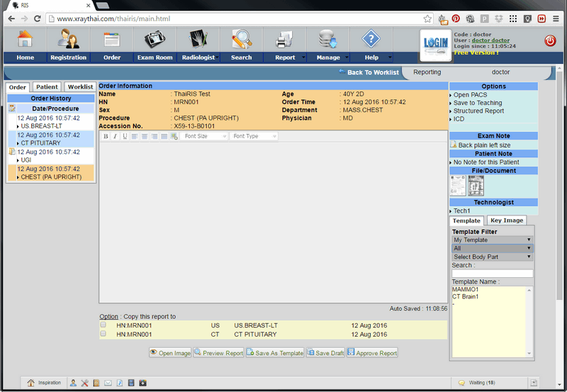Viewport: 567px width, 392px height.
Task: Click the red power logout icon
Action: (550, 41)
